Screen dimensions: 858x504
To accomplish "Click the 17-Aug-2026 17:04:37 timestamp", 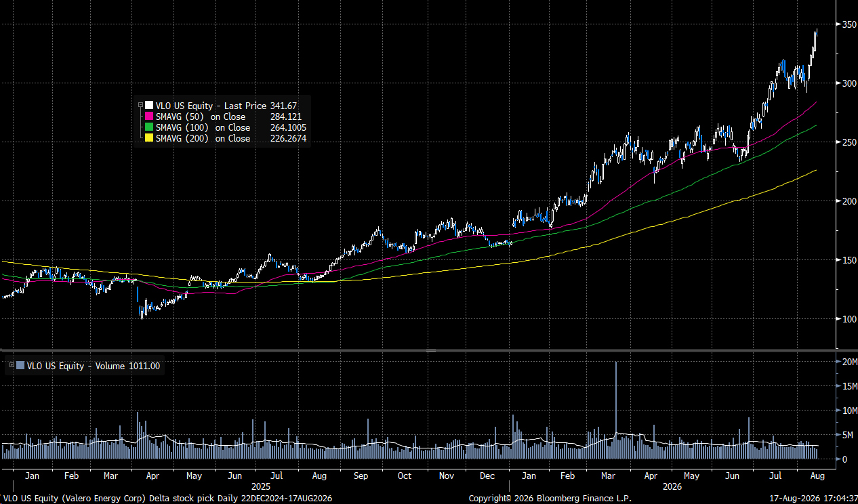I will click(812, 499).
